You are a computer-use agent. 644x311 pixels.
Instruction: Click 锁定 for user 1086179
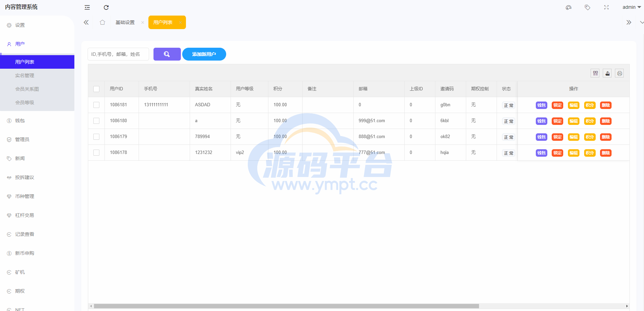[557, 137]
